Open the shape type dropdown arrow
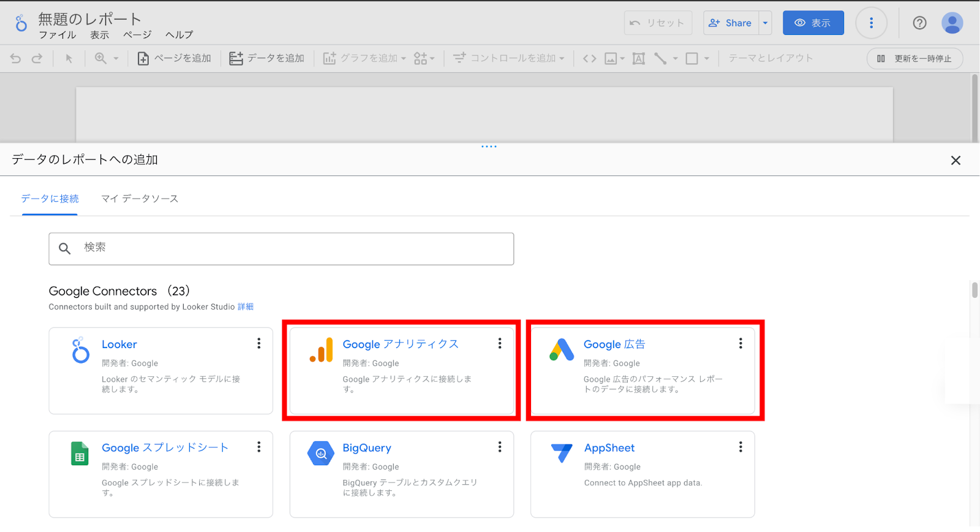This screenshot has width=980, height=532. tap(706, 59)
